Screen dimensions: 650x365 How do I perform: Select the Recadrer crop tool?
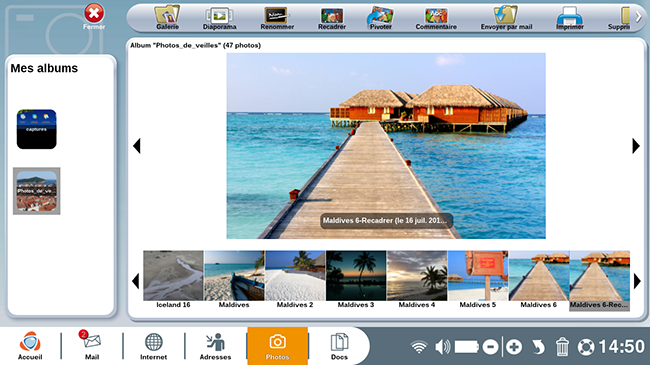(332, 17)
